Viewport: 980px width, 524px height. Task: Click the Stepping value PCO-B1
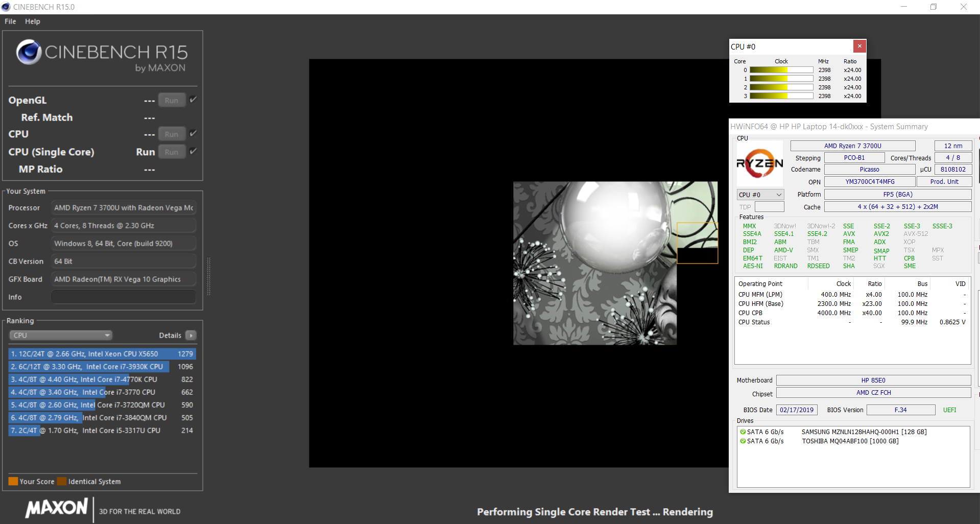(854, 158)
